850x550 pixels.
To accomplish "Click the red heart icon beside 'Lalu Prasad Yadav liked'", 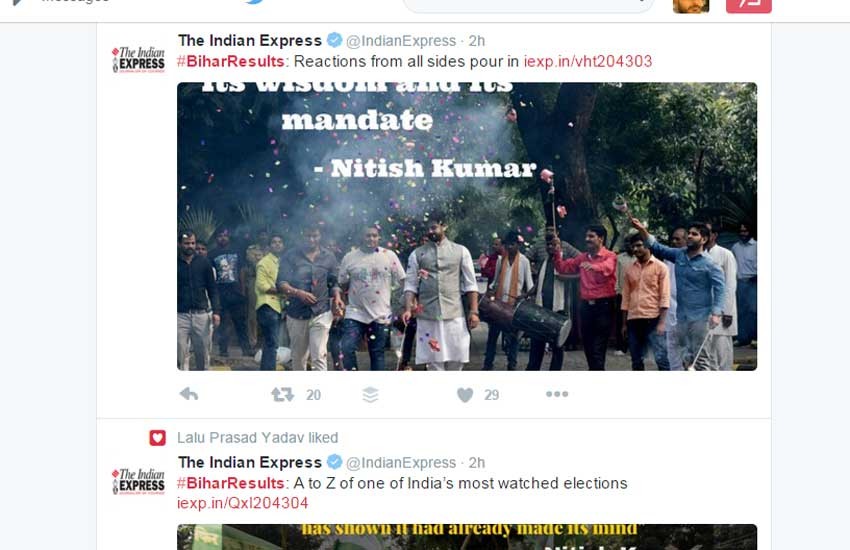I will pos(157,437).
